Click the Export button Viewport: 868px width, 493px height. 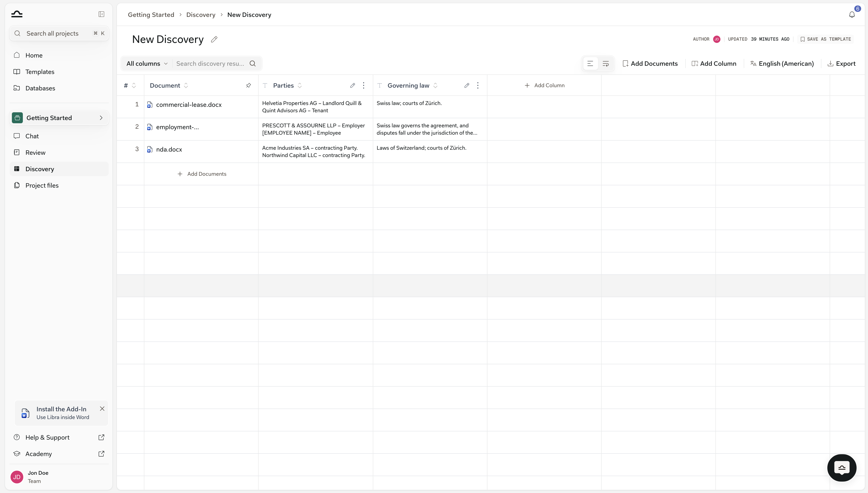coord(842,64)
